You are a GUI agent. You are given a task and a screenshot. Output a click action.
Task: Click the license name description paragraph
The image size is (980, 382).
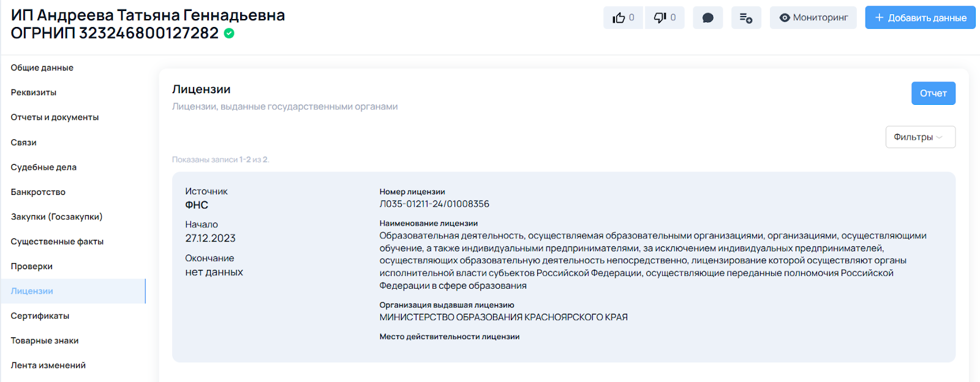pos(653,261)
